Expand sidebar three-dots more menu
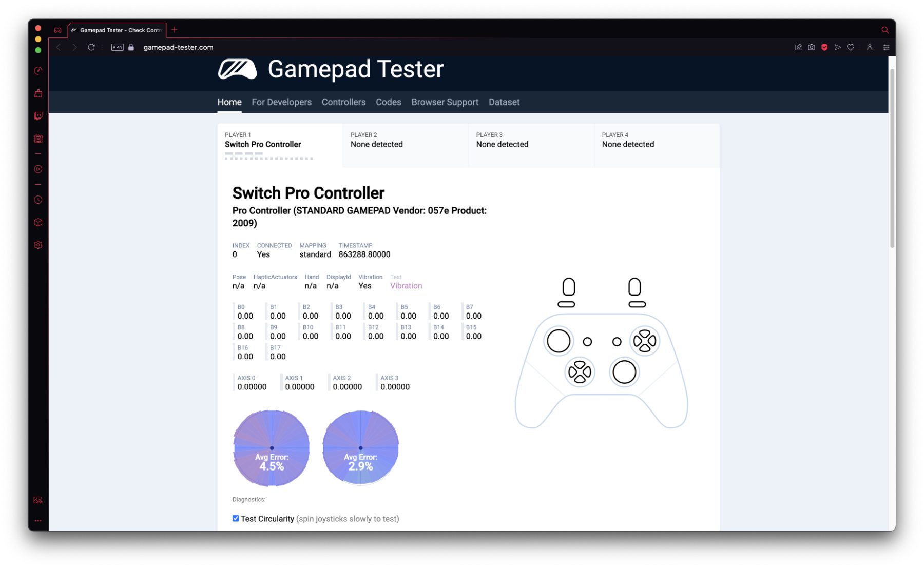This screenshot has height=568, width=924. 38,521
